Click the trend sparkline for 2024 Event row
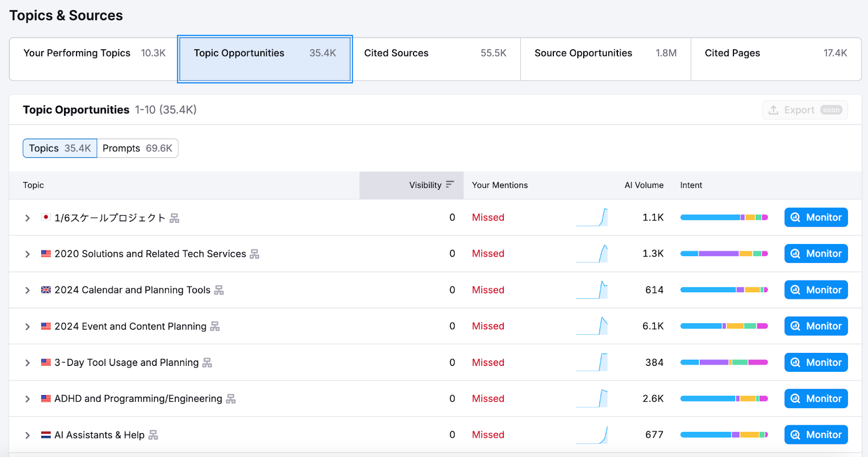The width and height of the screenshot is (868, 457). [x=592, y=326]
